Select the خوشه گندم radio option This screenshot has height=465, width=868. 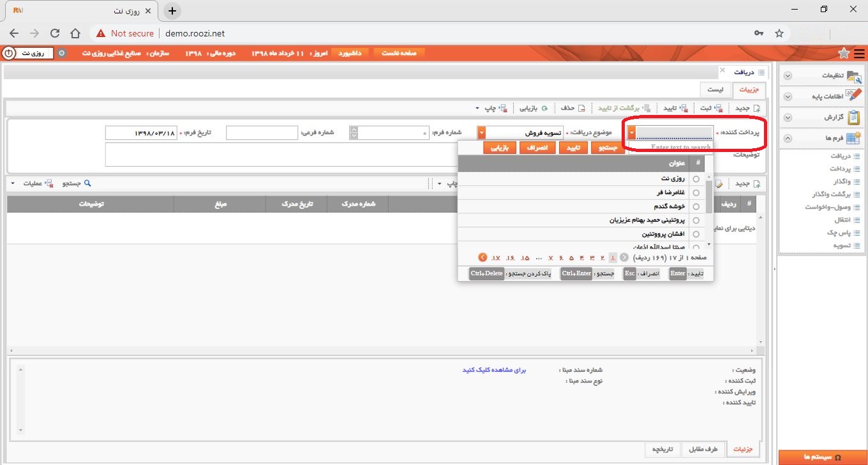click(x=696, y=207)
